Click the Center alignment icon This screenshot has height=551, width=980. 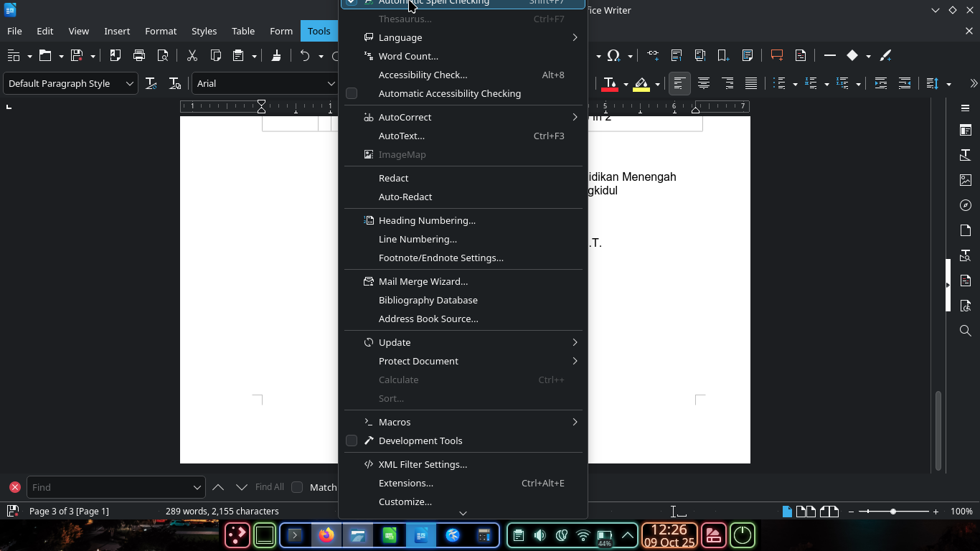(704, 83)
